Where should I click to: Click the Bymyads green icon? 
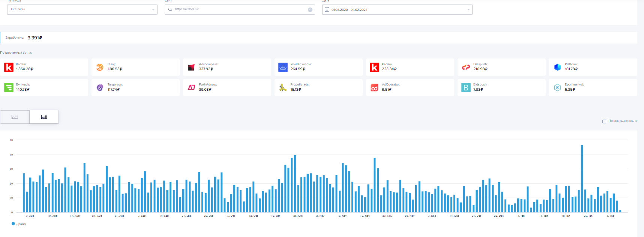pos(9,87)
